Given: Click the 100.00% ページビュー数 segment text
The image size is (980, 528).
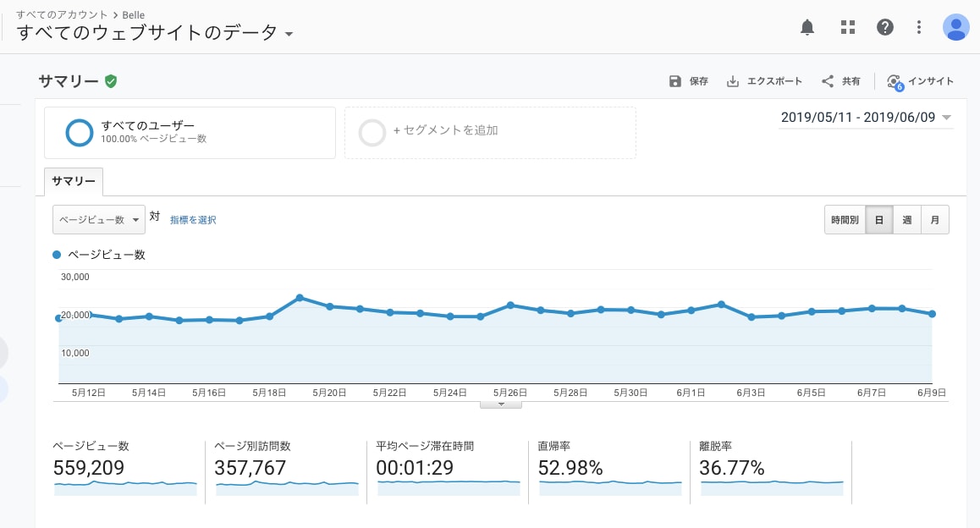Looking at the screenshot, I should pos(154,139).
